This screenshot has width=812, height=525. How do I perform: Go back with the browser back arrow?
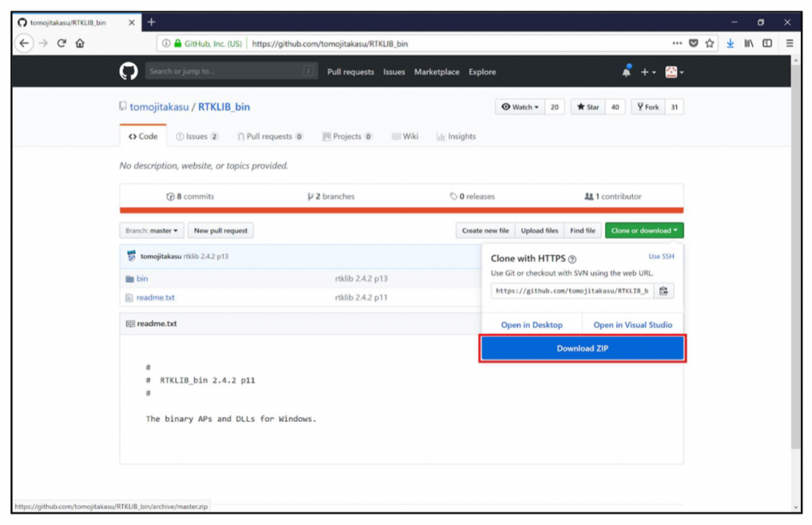coord(24,44)
